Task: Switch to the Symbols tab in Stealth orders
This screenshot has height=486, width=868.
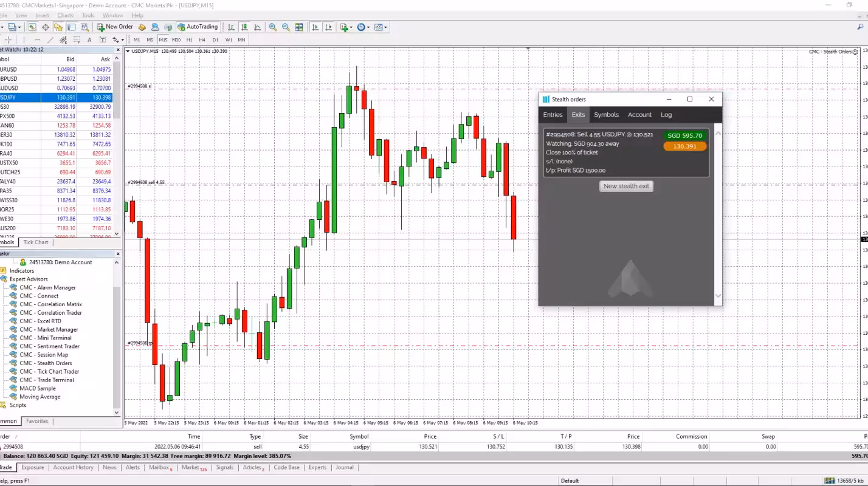Action: [x=606, y=115]
